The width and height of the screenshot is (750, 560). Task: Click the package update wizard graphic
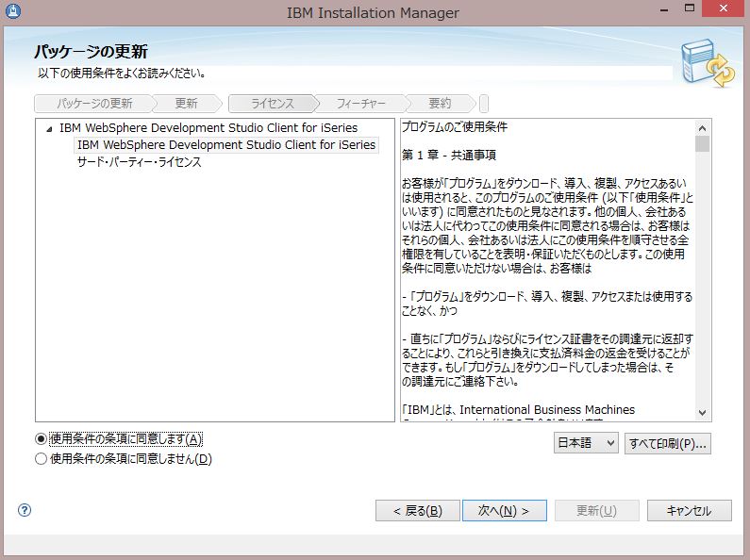(x=708, y=64)
